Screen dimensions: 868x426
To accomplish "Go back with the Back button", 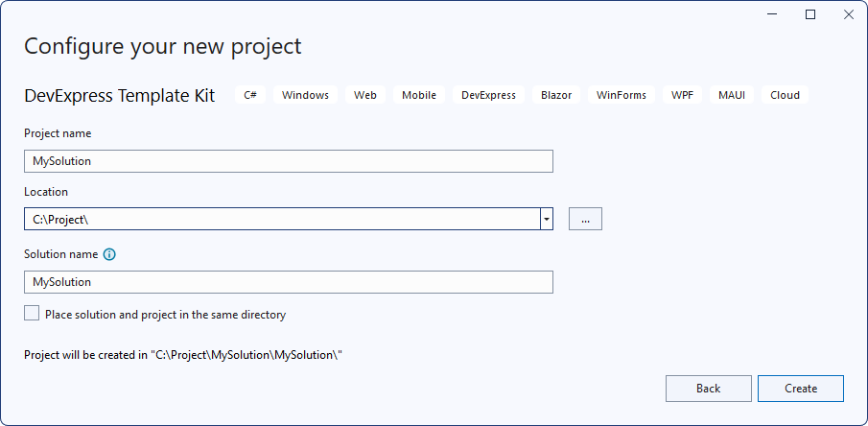I will pos(708,389).
